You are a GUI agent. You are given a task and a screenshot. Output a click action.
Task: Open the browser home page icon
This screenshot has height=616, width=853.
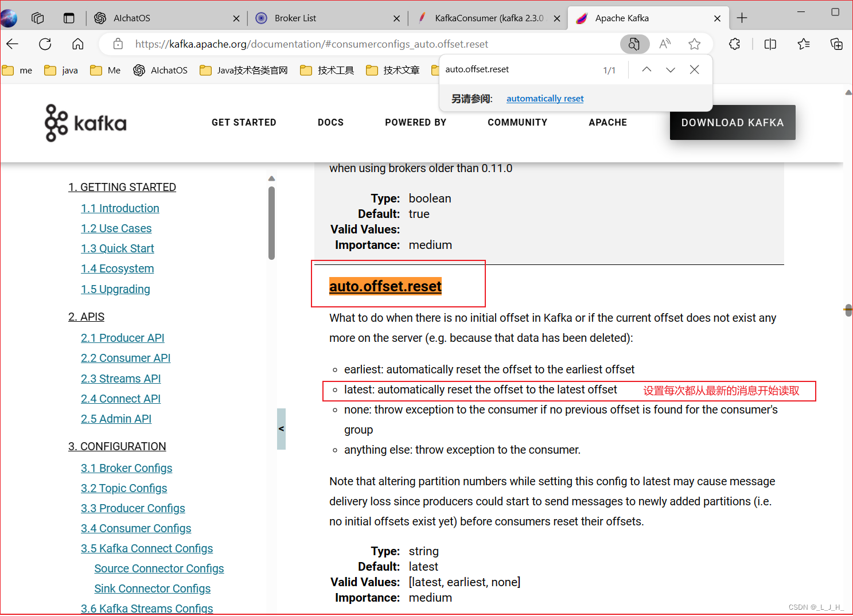[x=78, y=44]
